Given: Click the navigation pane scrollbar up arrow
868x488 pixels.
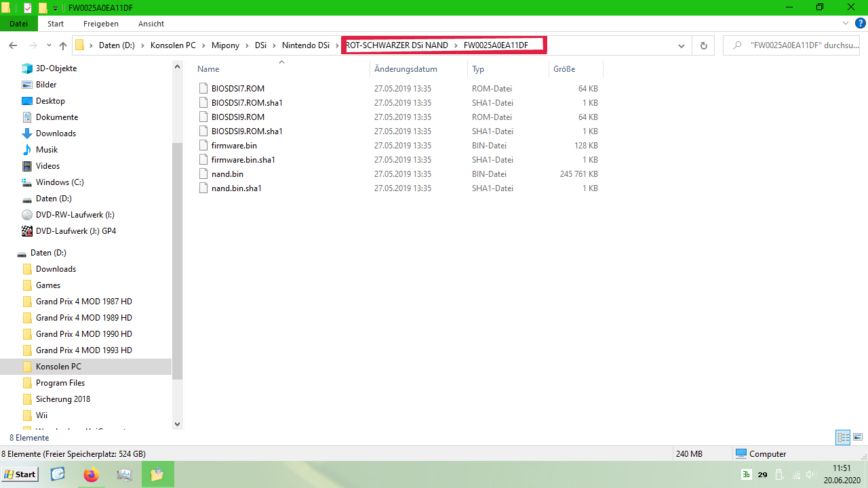Looking at the screenshot, I should click(x=178, y=66).
